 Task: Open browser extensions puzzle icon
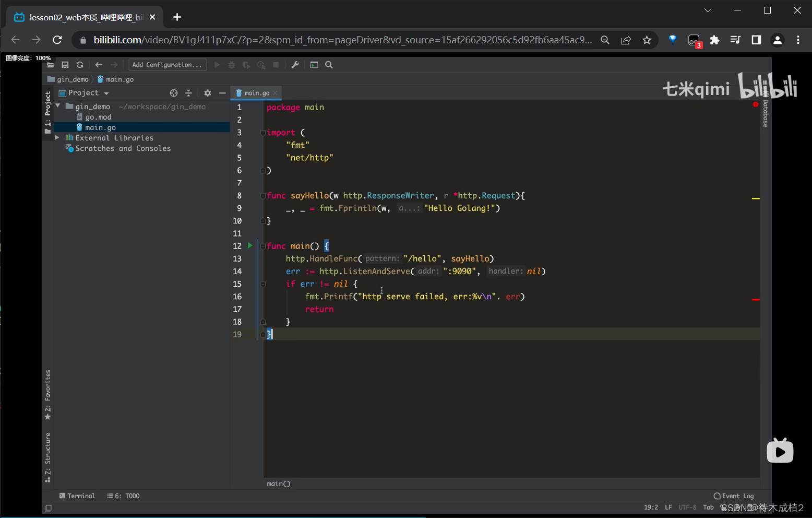[x=714, y=40]
